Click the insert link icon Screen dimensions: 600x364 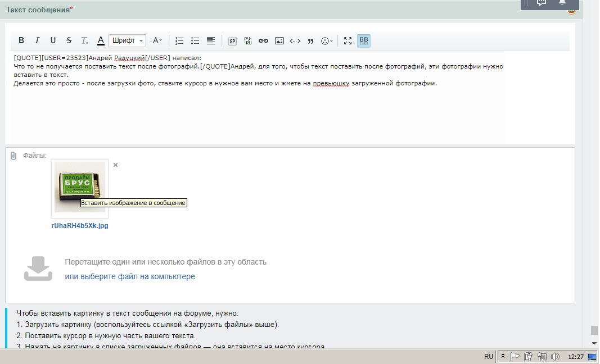tap(263, 40)
